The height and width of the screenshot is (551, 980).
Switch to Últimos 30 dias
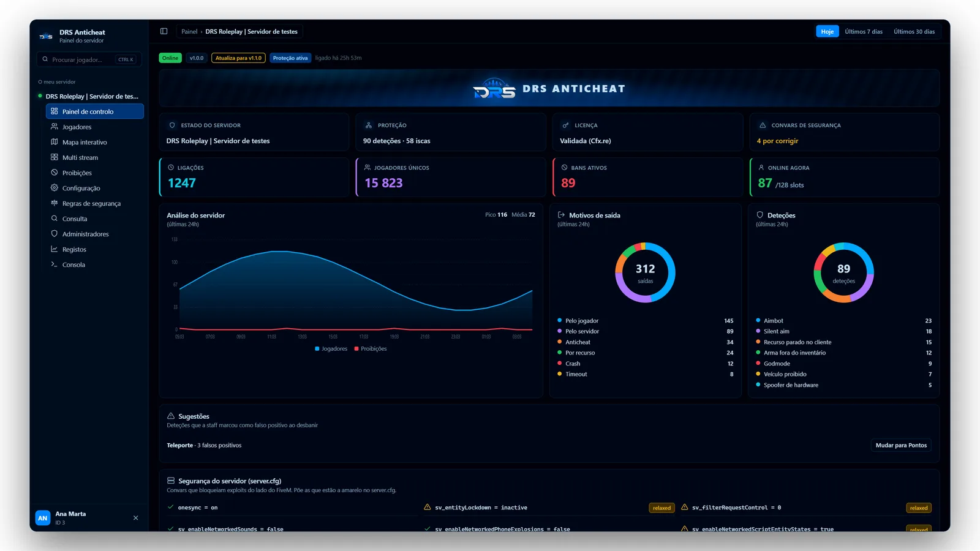click(914, 31)
